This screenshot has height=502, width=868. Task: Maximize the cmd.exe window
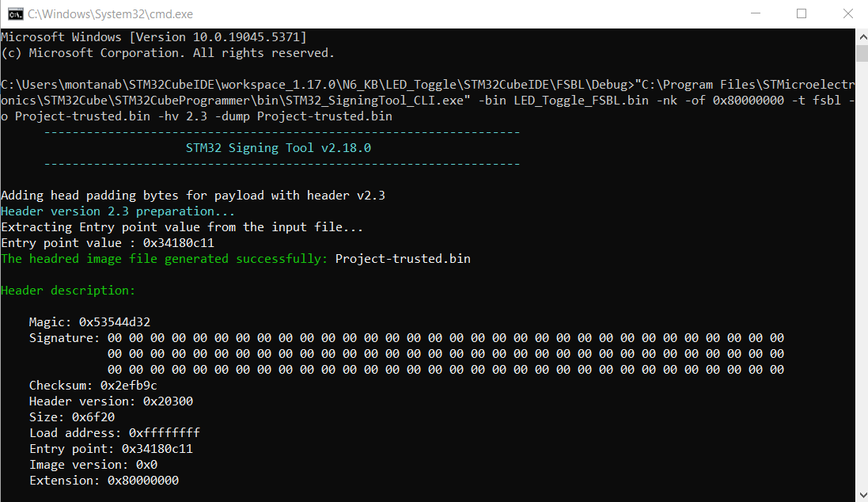point(802,13)
